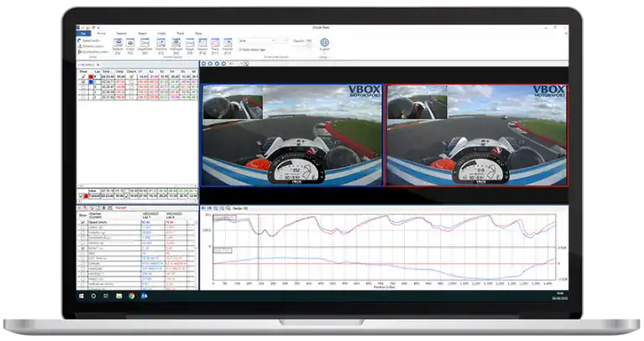644x341 pixels.
Task: Click the Time column header in lap table
Action: 106,71
